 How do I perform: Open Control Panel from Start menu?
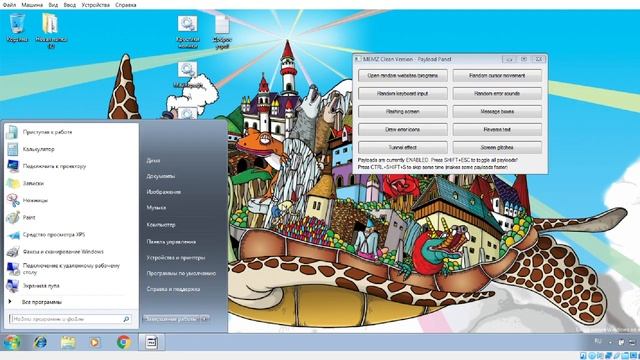click(171, 242)
